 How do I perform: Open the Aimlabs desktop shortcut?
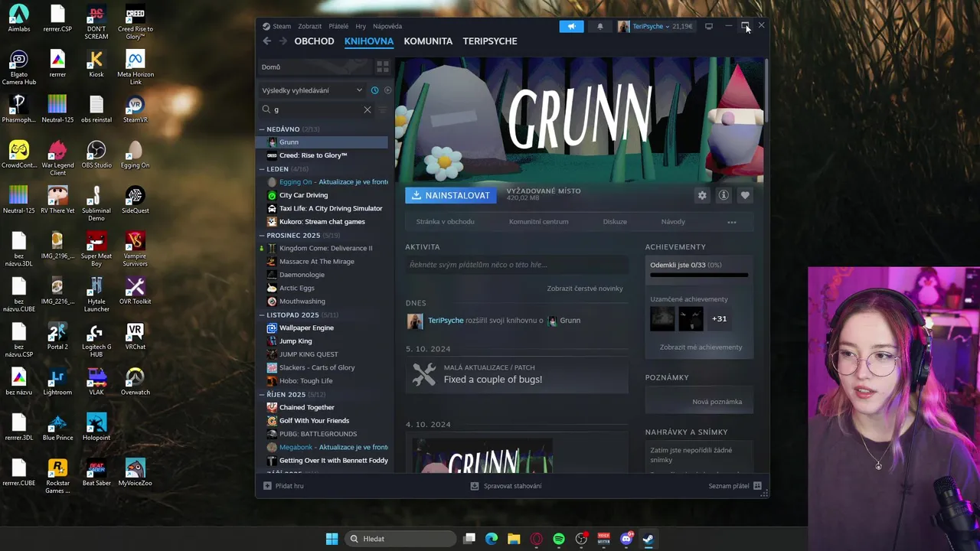pos(19,19)
